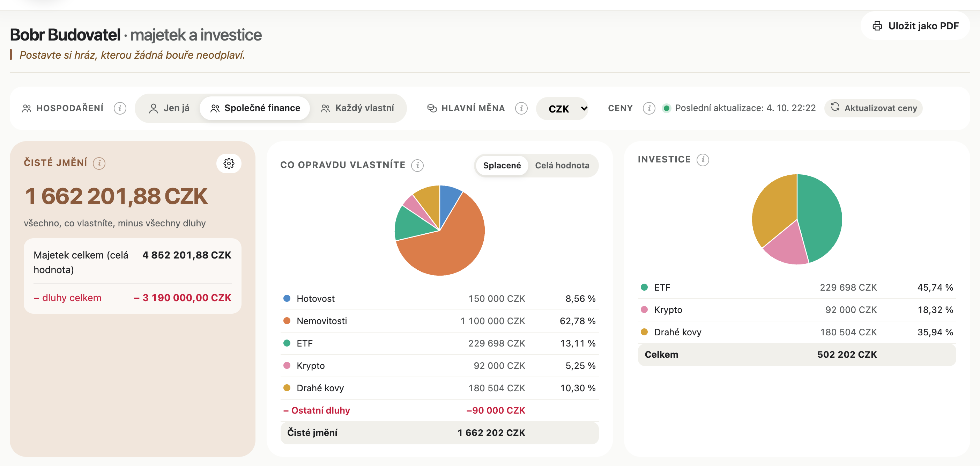
Task: Click the coins icon beside Hlavní měna
Action: 432,108
